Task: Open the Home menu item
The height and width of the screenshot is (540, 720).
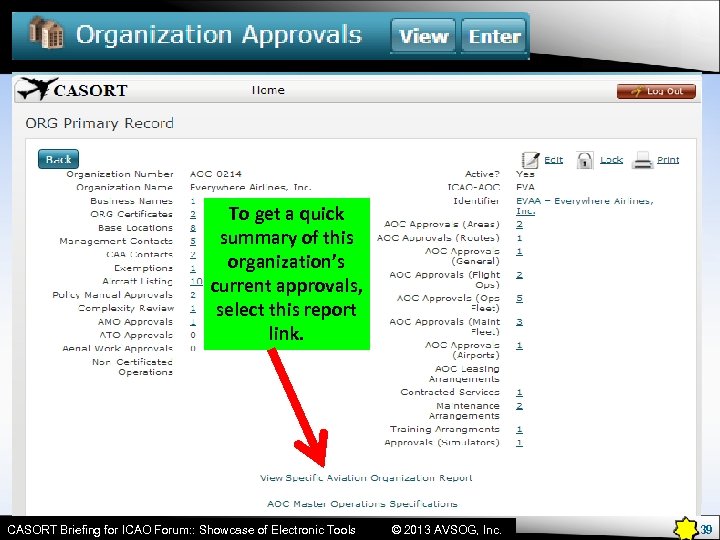Action: pos(268,90)
